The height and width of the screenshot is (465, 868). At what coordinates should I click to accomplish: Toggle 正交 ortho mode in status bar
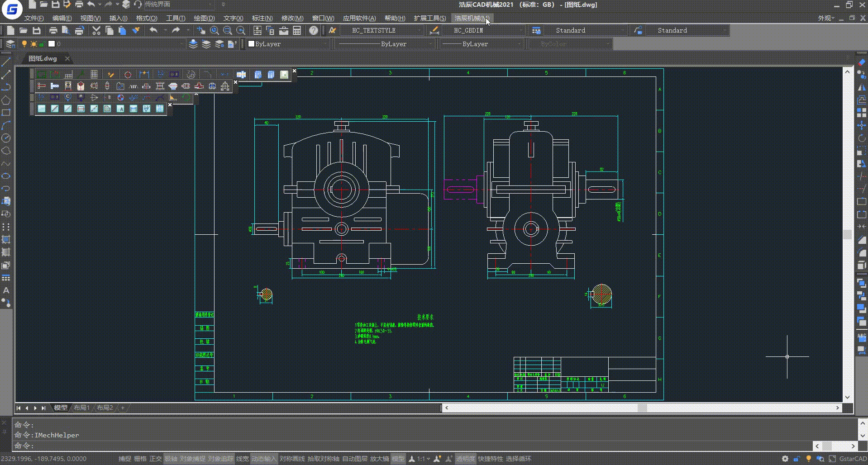[155, 459]
